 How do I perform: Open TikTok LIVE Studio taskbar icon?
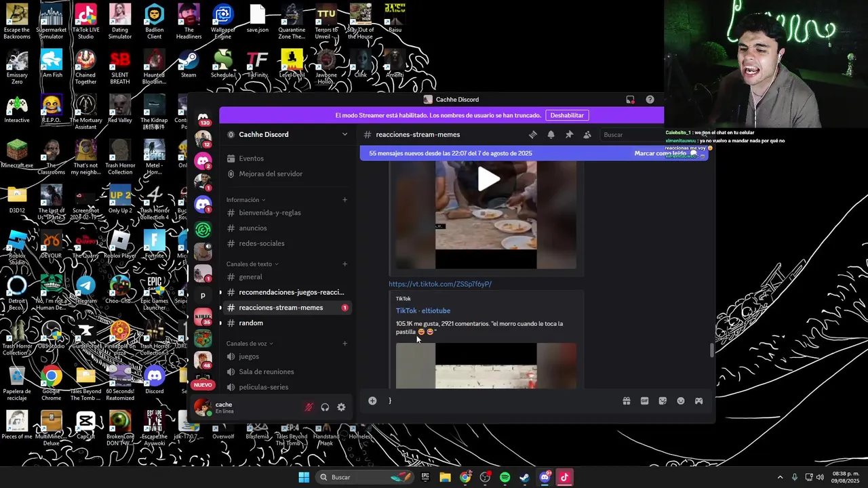click(564, 477)
